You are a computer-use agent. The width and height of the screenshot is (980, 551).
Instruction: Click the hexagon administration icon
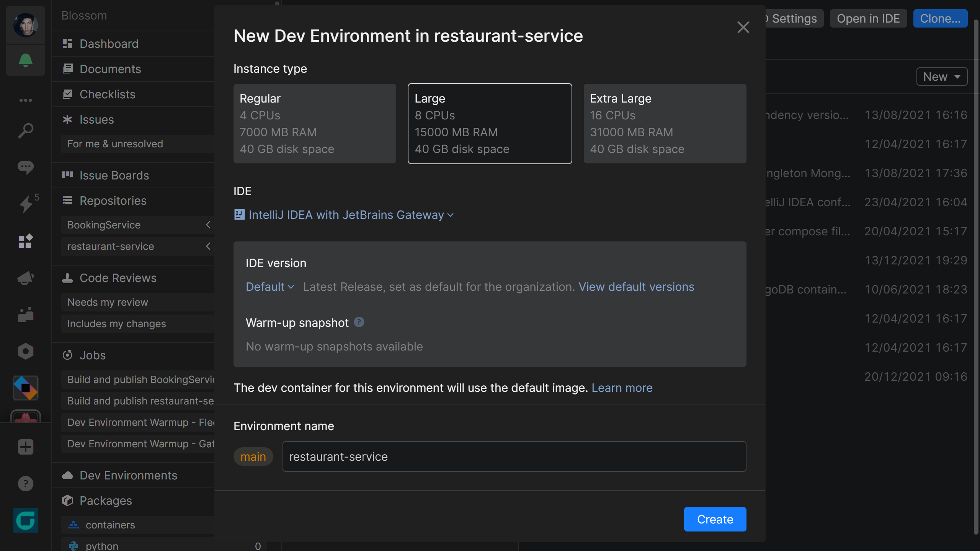(x=25, y=351)
